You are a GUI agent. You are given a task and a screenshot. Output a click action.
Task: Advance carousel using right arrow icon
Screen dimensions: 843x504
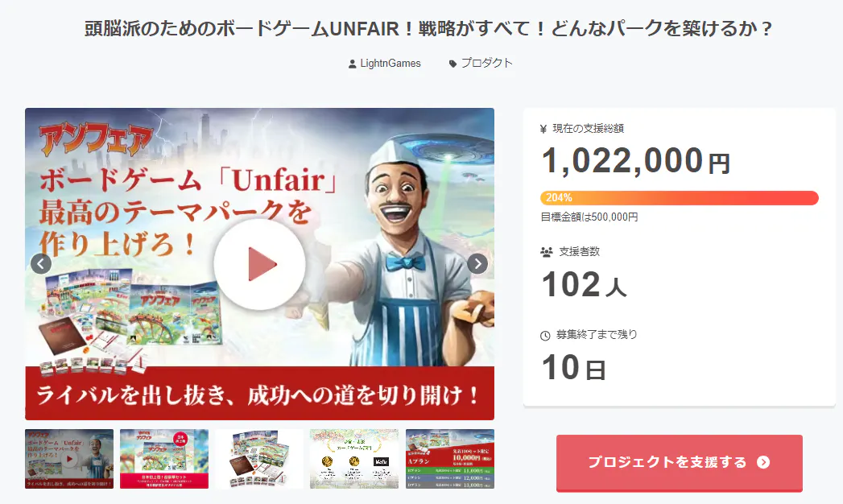click(x=477, y=264)
